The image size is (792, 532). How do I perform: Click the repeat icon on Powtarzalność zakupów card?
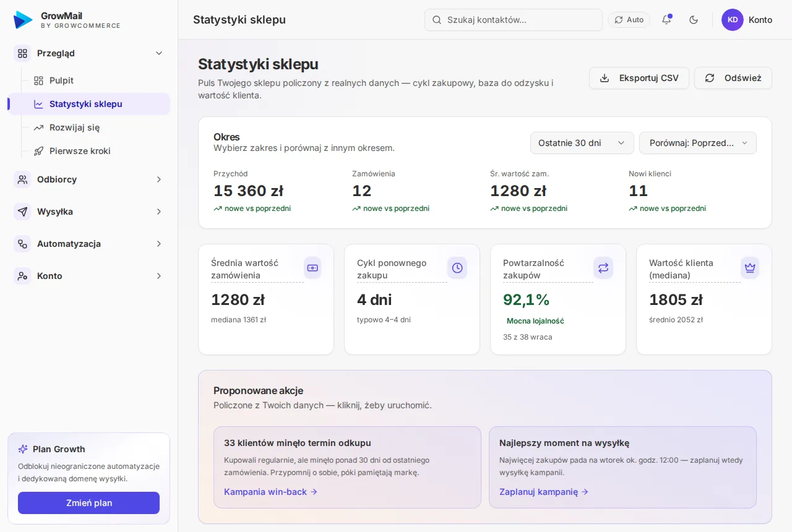(x=603, y=268)
